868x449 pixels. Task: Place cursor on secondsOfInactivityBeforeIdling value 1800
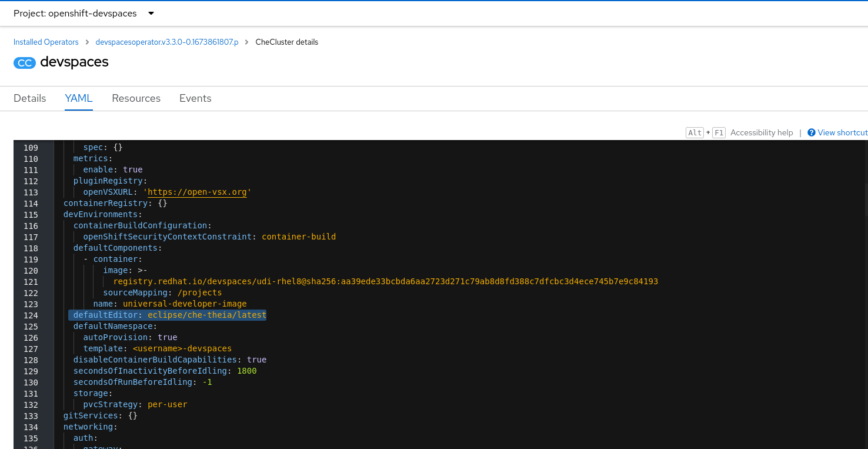(x=247, y=371)
